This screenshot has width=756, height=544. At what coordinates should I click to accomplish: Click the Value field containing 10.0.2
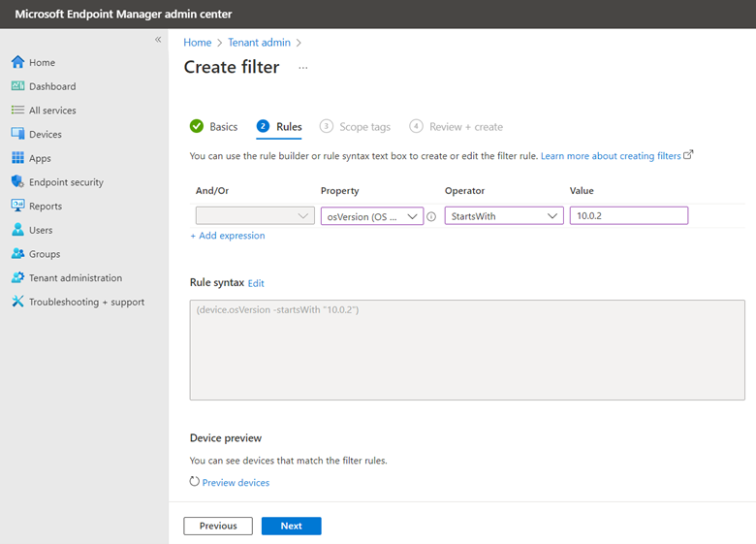pos(629,215)
